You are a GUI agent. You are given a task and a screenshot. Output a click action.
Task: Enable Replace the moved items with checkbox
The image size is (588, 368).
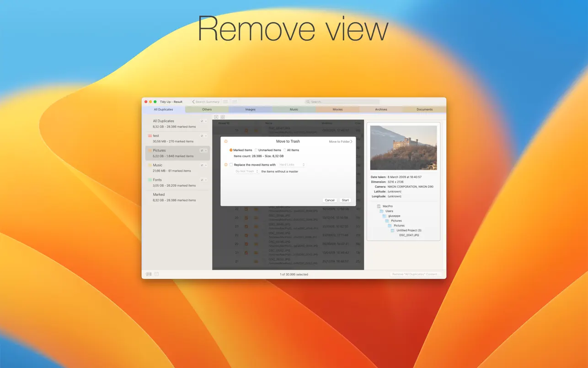coord(231,165)
